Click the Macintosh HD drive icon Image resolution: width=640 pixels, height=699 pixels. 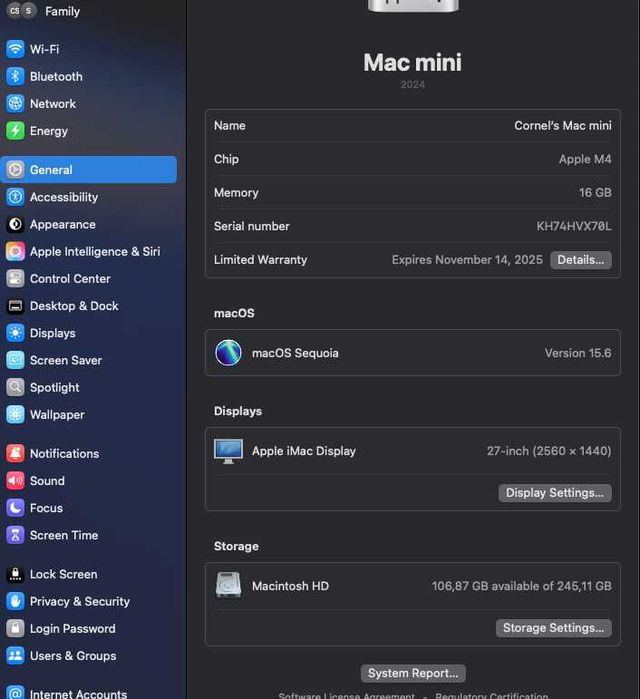pyautogui.click(x=228, y=585)
